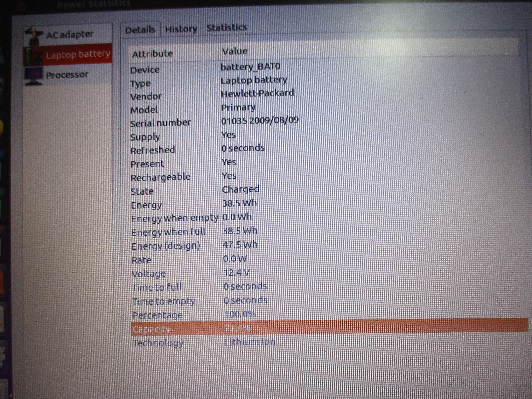This screenshot has height=399, width=532.
Task: Select the 'Energy when empty' label
Action: (175, 219)
